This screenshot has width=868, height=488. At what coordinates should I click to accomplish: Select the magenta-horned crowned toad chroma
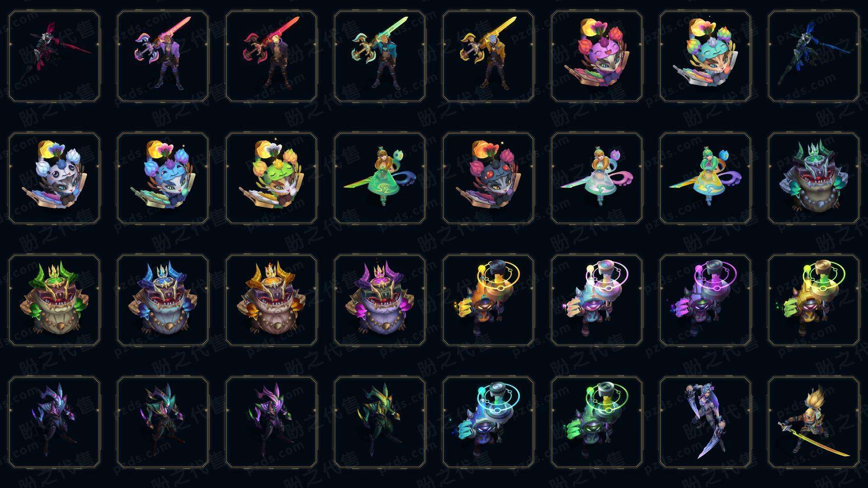point(380,300)
